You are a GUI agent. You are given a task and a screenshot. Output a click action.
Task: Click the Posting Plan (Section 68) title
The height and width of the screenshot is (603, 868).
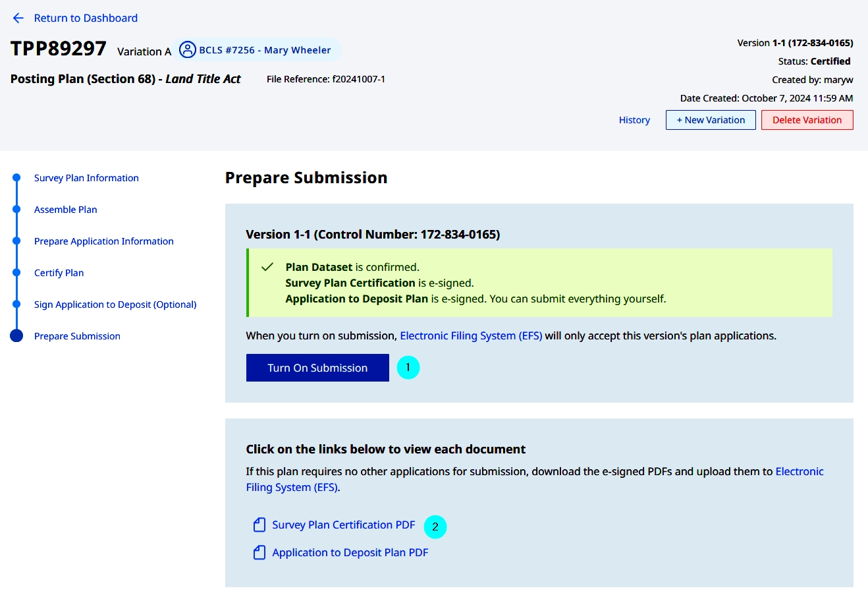pyautogui.click(x=126, y=79)
